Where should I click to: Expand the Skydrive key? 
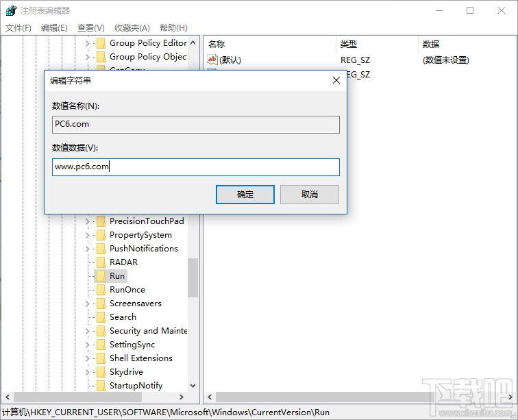pos(87,373)
